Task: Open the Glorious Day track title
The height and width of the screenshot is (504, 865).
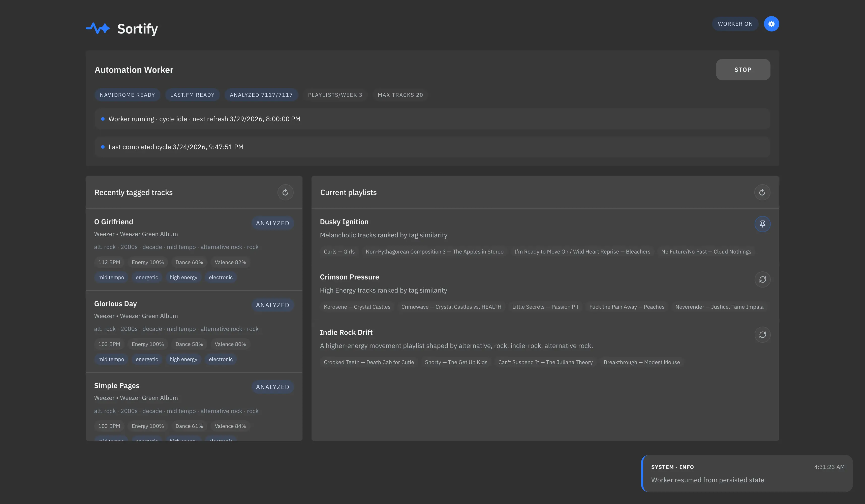Action: pyautogui.click(x=115, y=304)
